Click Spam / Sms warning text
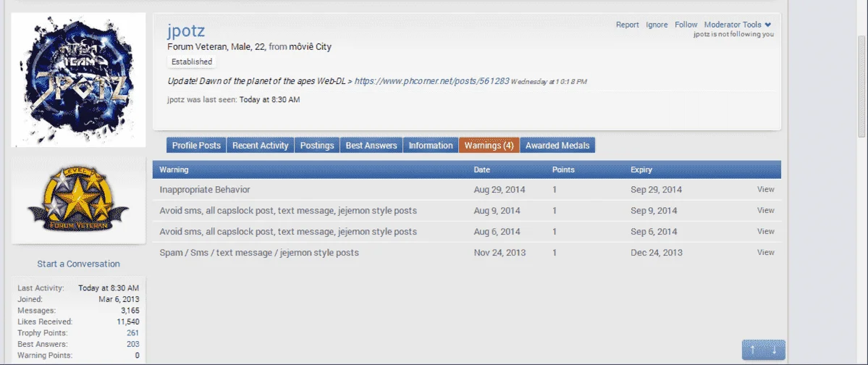The height and width of the screenshot is (365, 868). click(259, 253)
